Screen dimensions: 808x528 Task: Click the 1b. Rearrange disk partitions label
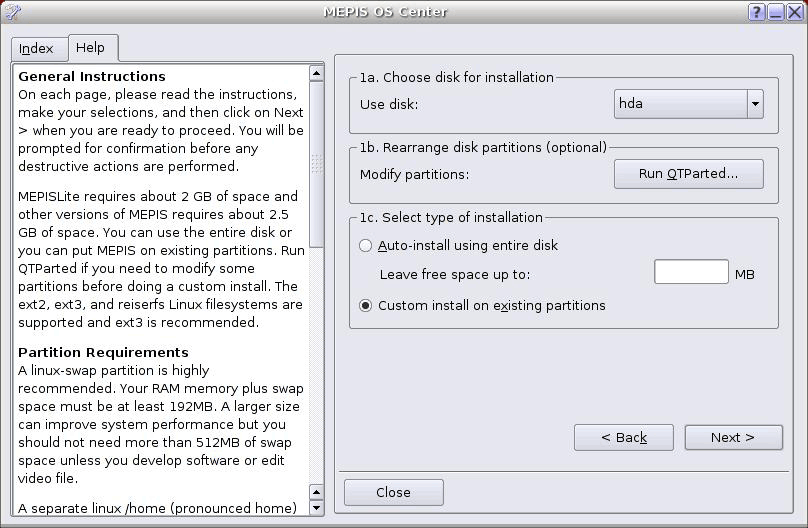(x=483, y=147)
